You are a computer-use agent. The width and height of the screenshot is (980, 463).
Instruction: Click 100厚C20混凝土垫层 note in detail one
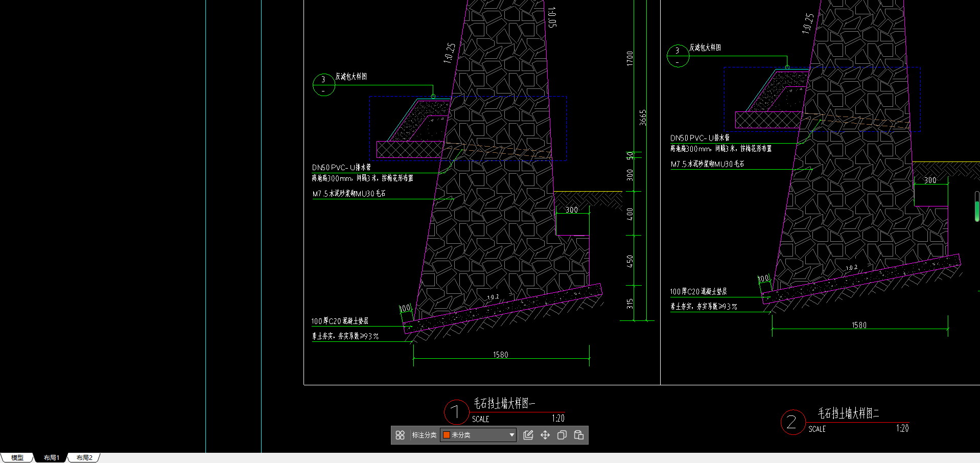340,321
